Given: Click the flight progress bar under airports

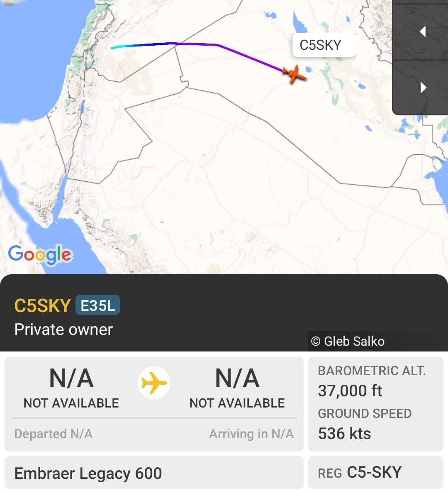Looking at the screenshot, I should pos(154,418).
